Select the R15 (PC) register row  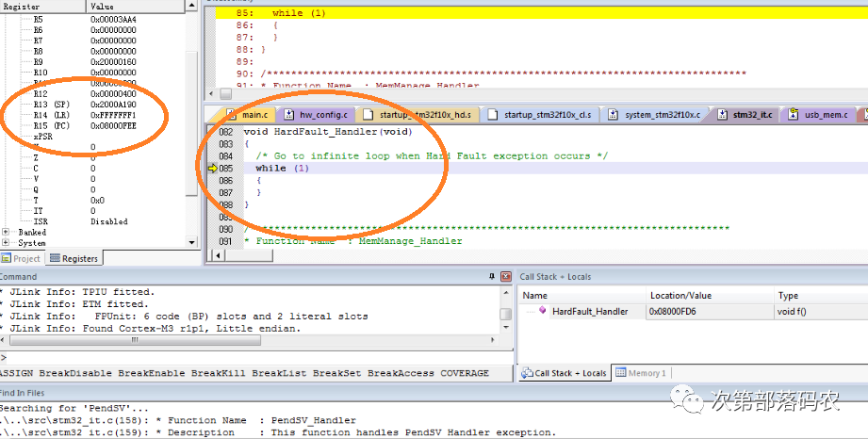tap(93, 125)
